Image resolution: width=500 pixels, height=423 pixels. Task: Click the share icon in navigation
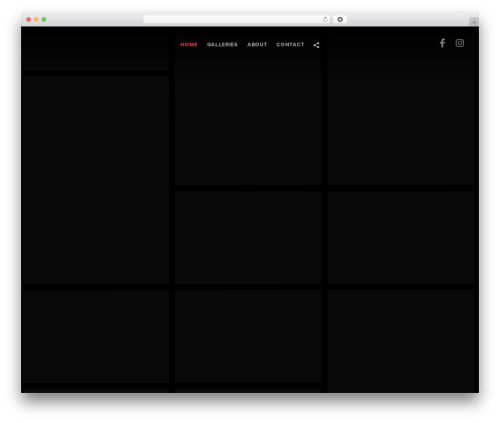pyautogui.click(x=316, y=45)
